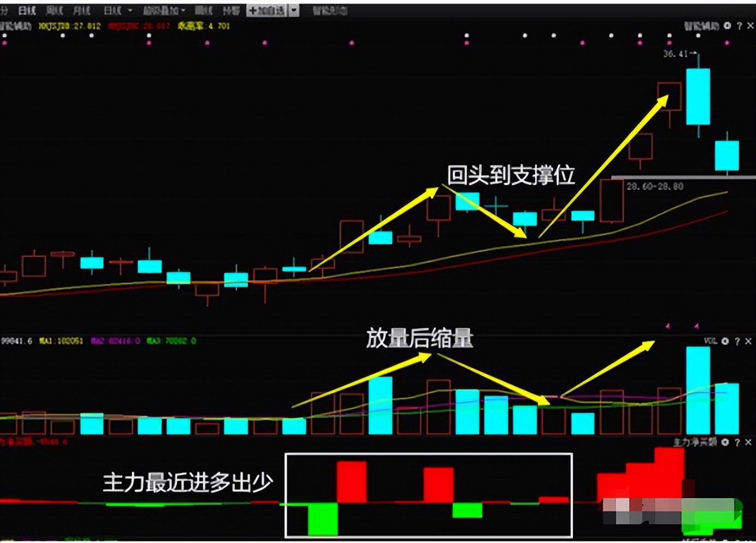Screen dimensions: 756x543
Task: Close the 主力净买额 panel
Action: [748, 441]
